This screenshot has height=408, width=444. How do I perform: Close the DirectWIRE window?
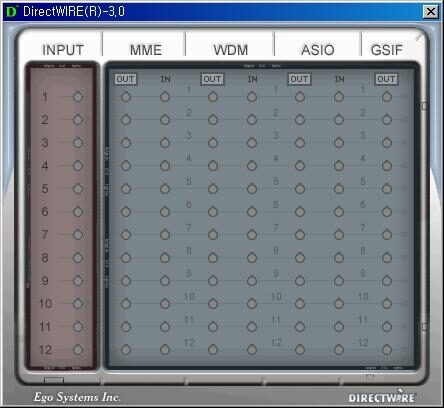point(431,12)
